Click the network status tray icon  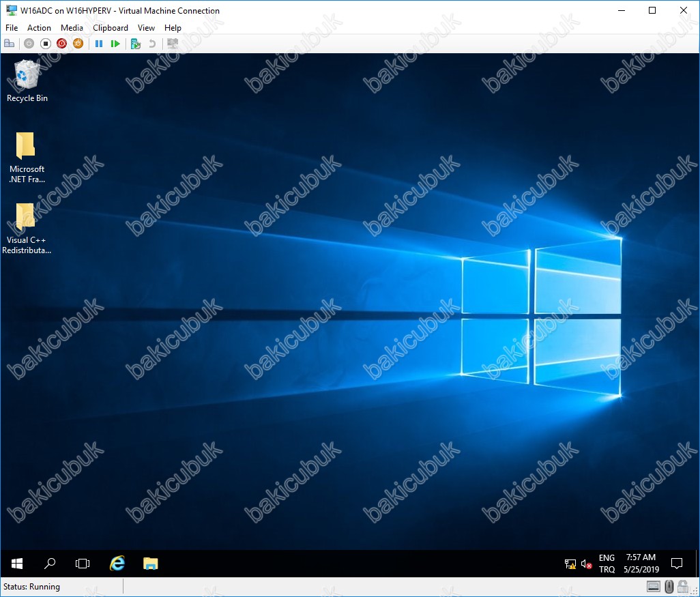(570, 564)
